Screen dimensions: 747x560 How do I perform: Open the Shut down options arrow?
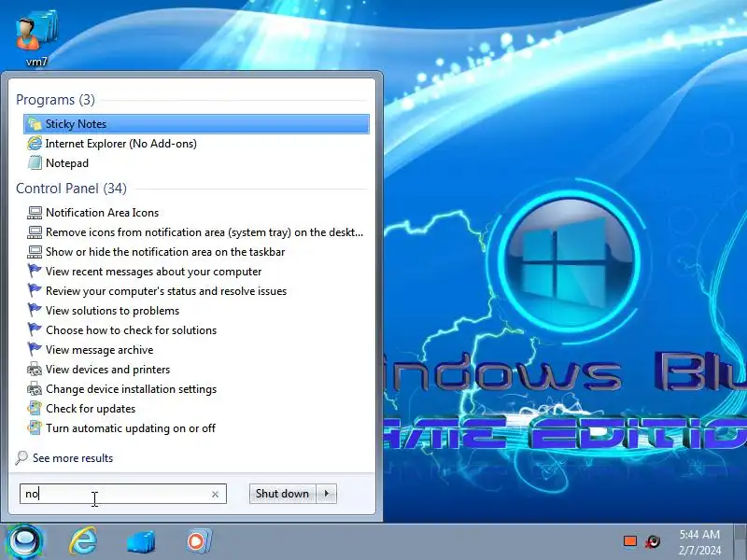click(x=327, y=494)
